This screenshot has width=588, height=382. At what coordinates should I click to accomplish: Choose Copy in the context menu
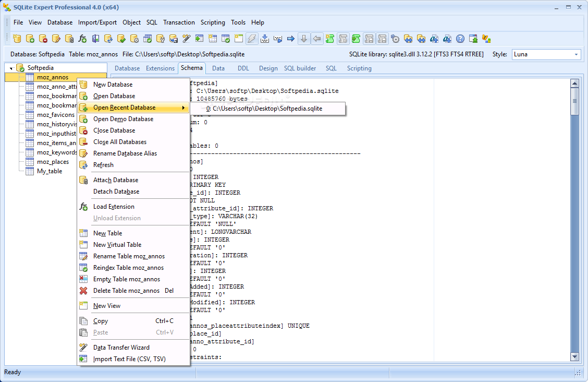(x=133, y=321)
